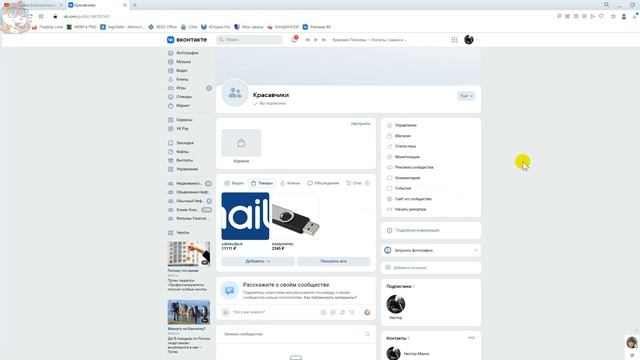Open Комментарии in community right menu
The height and width of the screenshot is (360, 640).
(x=403, y=178)
